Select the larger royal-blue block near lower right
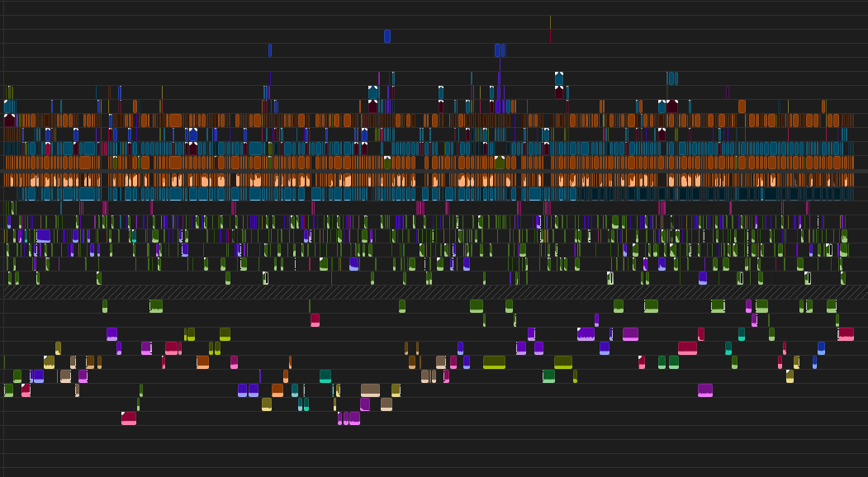 821,348
